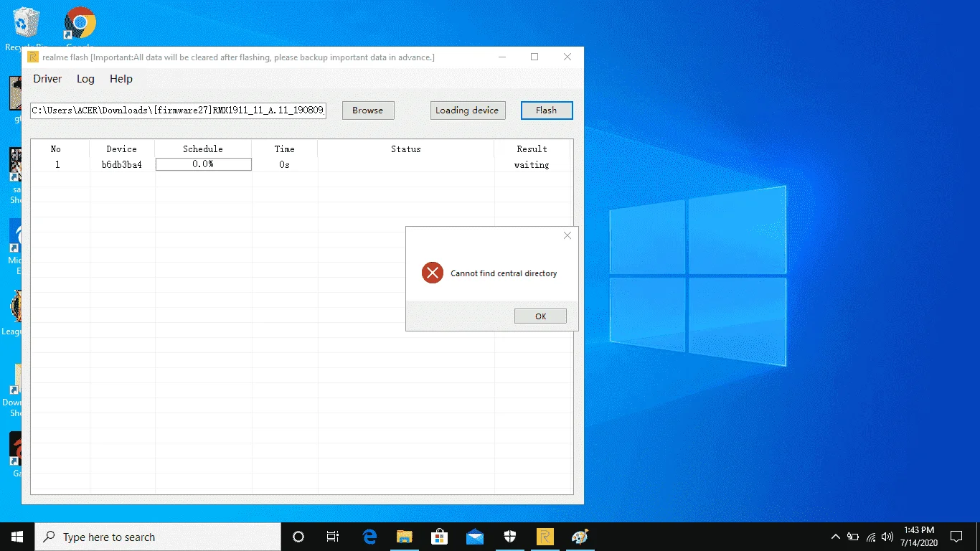This screenshot has height=551, width=980.
Task: Click the 'Cannot find central directory' message
Action: (x=504, y=273)
